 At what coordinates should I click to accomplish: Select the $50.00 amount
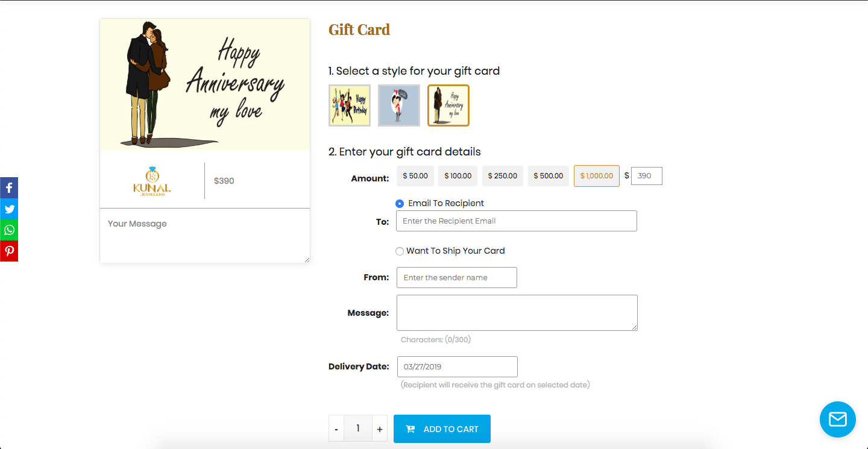[415, 175]
